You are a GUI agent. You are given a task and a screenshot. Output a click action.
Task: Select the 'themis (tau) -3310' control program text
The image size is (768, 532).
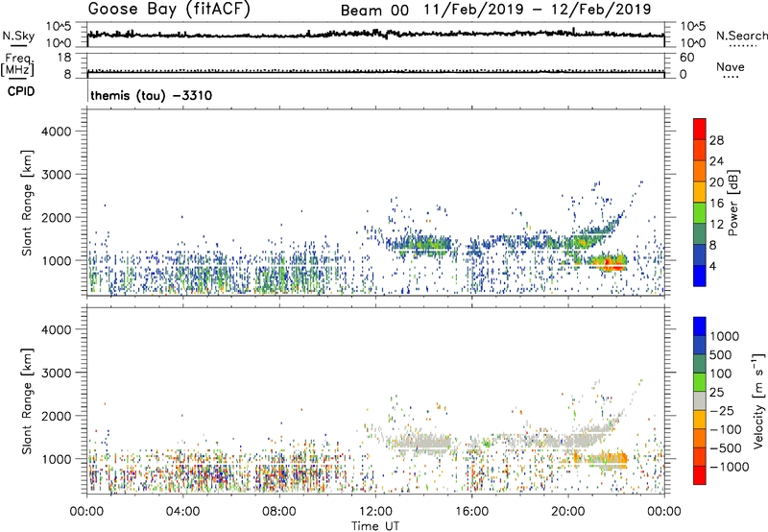tap(152, 95)
